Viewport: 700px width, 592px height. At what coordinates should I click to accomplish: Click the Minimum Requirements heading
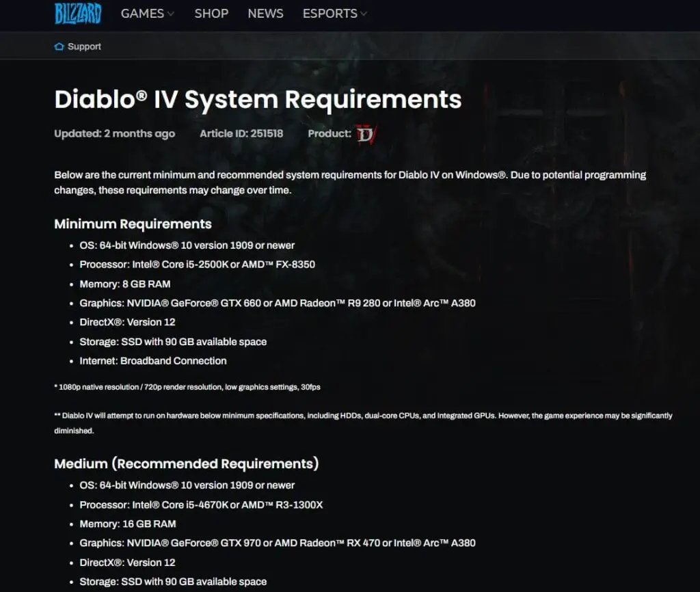coord(133,224)
